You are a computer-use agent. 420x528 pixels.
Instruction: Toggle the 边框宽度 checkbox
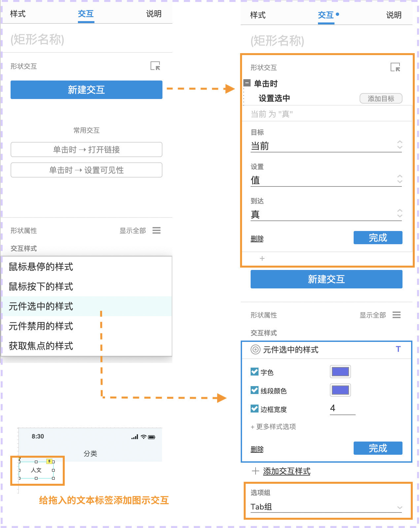click(x=255, y=409)
